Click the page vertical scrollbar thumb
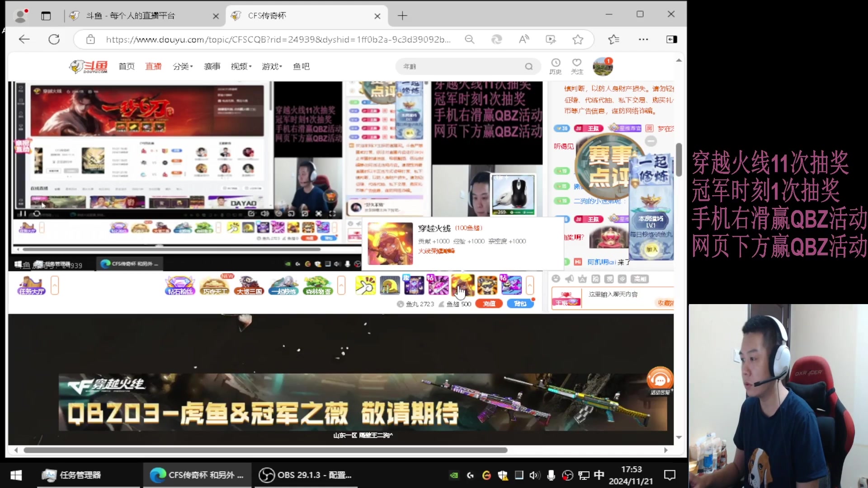The height and width of the screenshot is (488, 868). (679, 160)
